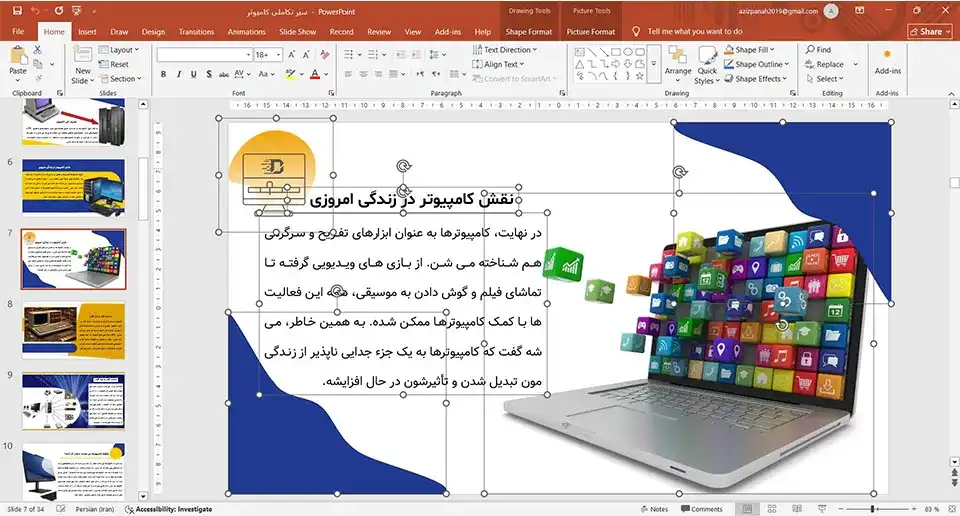This screenshot has height=516, width=960.
Task: Click the zoom slider in status bar
Action: (x=874, y=509)
